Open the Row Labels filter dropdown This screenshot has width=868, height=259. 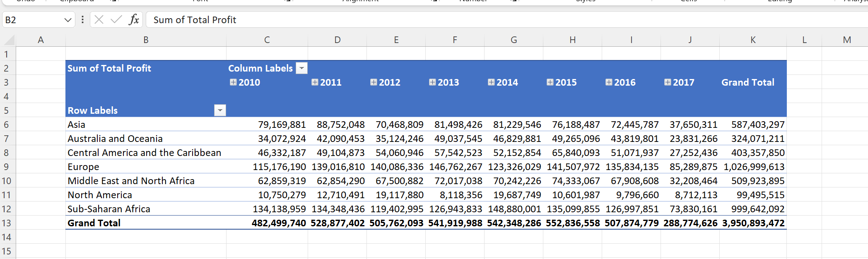point(220,110)
